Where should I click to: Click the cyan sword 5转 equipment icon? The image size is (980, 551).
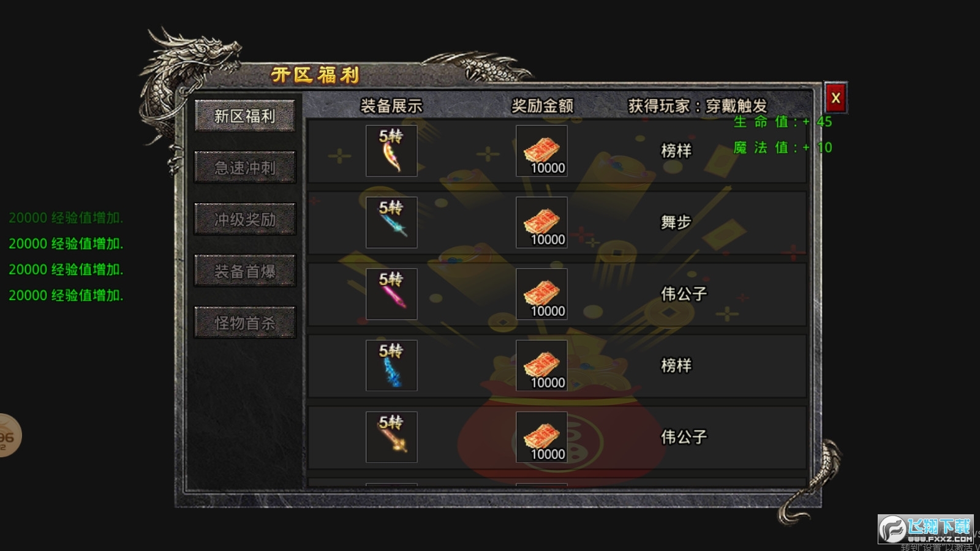click(x=391, y=222)
